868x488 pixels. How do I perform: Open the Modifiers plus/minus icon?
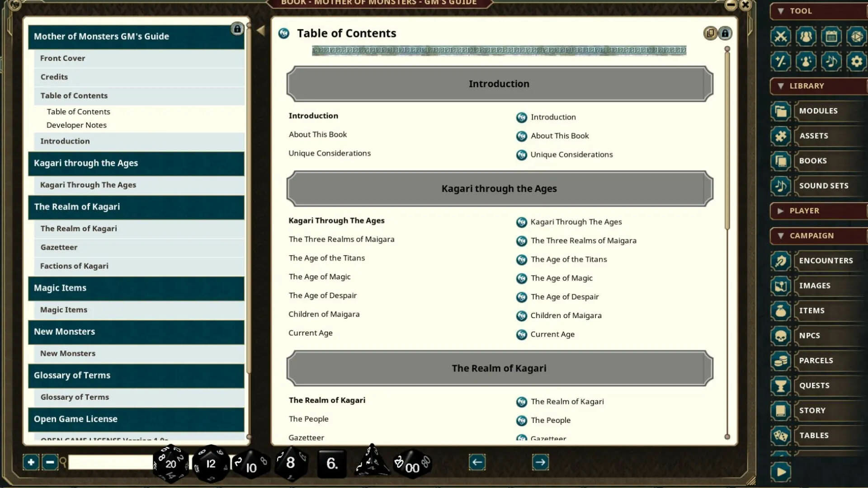[x=781, y=61]
